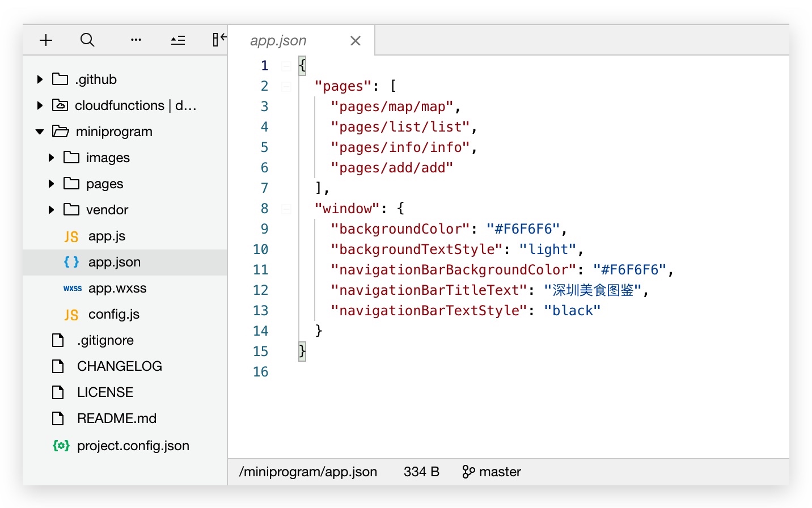This screenshot has height=508, width=812.
Task: Fold the window object at line 8
Action: tap(286, 209)
